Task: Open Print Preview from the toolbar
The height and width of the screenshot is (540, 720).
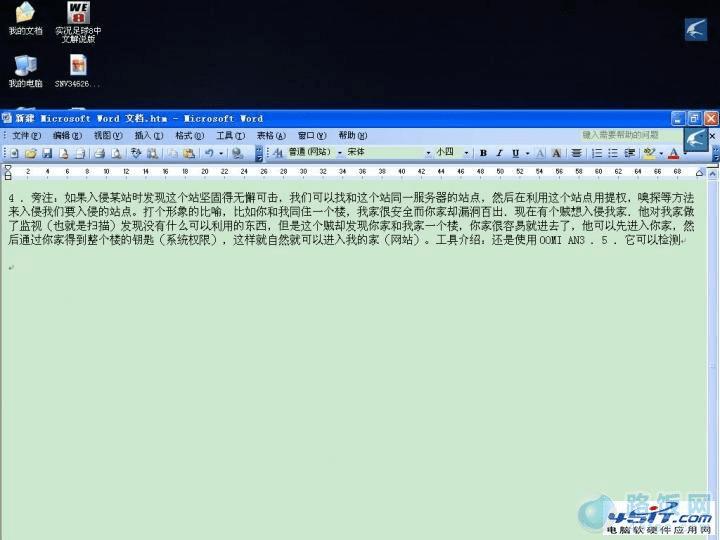Action: click(116, 153)
